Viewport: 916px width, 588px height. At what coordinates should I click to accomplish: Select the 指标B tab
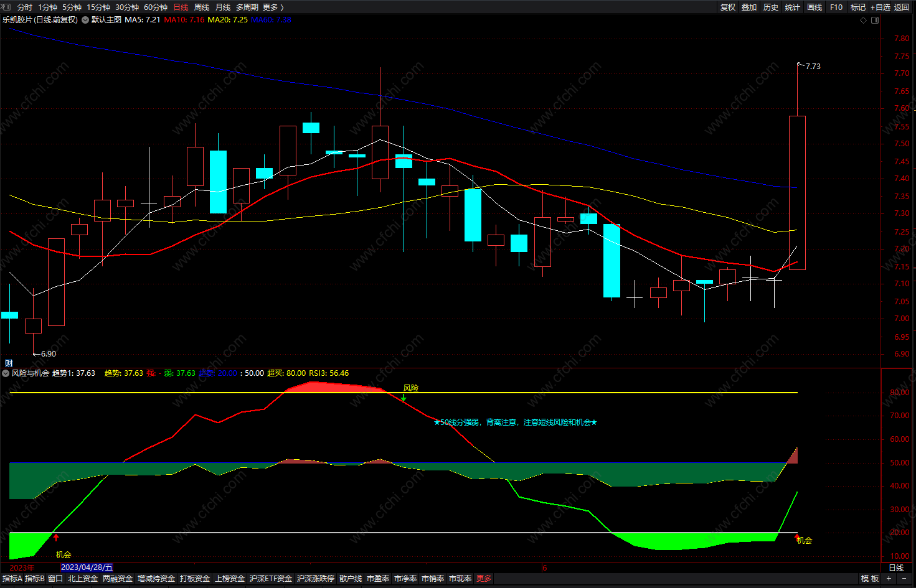pos(35,579)
